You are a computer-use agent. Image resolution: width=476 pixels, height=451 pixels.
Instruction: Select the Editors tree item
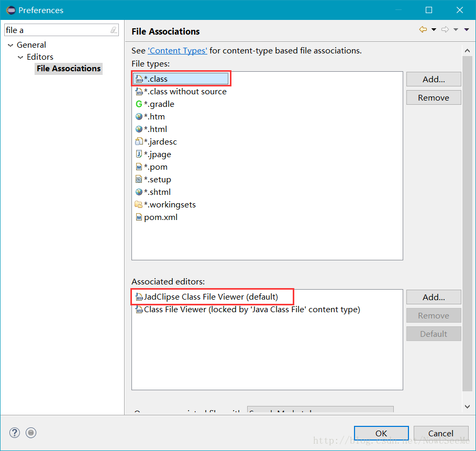(x=40, y=57)
